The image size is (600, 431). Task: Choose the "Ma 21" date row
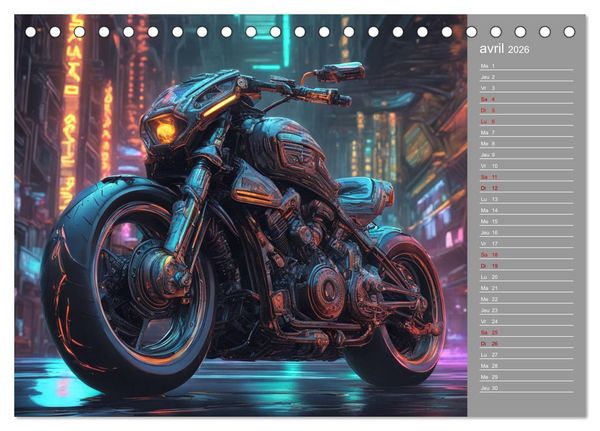click(x=527, y=288)
